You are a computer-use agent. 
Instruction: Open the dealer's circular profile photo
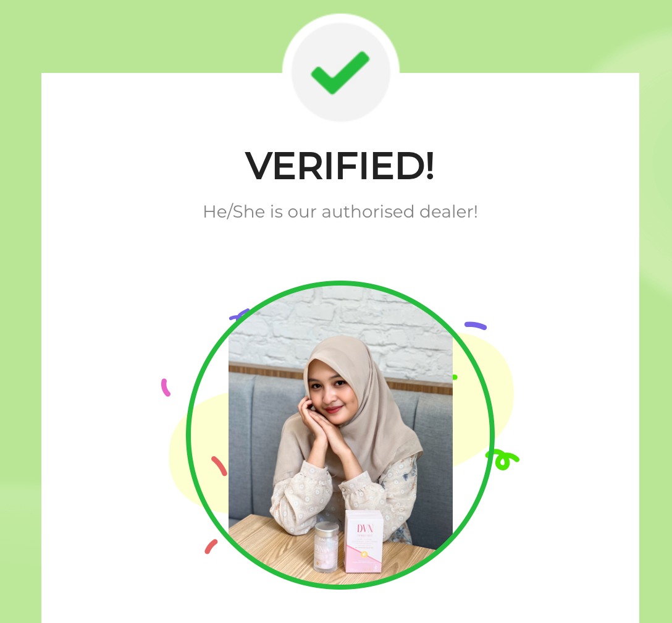pyautogui.click(x=340, y=435)
